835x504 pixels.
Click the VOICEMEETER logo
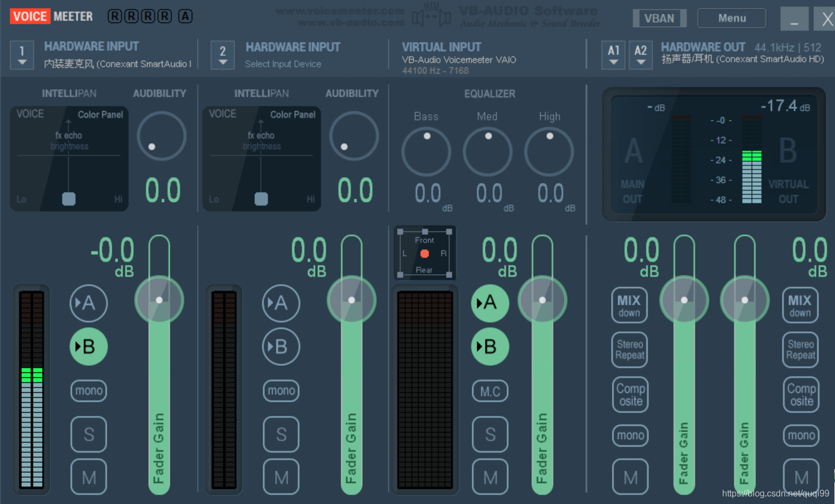point(52,17)
